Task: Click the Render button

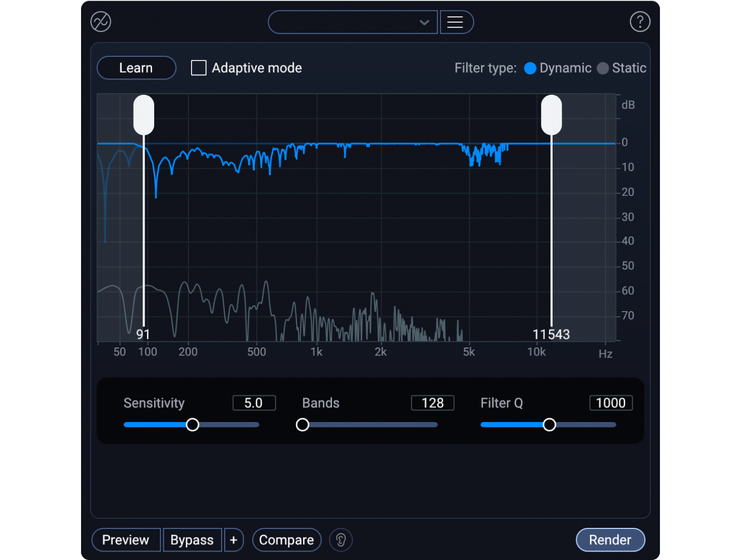Action: point(610,539)
